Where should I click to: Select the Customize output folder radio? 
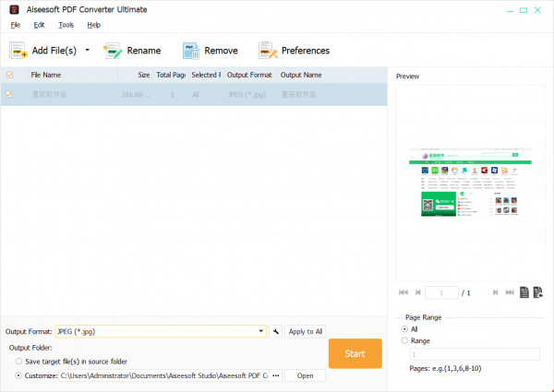(x=18, y=375)
